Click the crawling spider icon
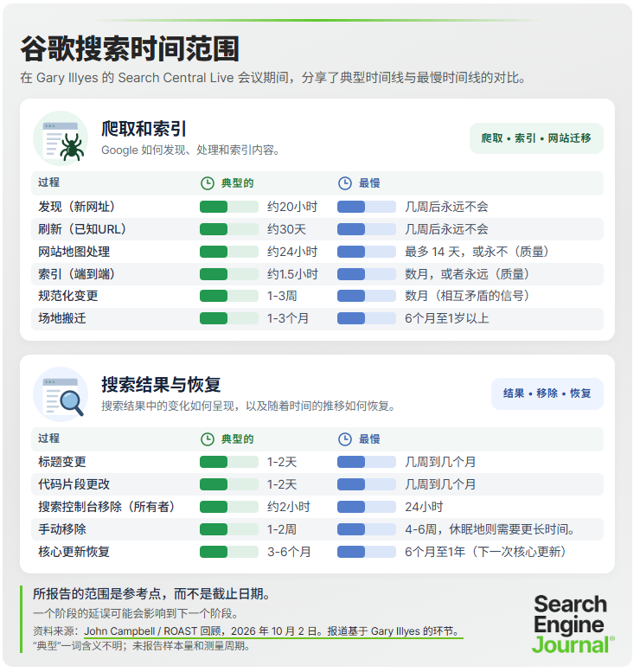 click(61, 138)
